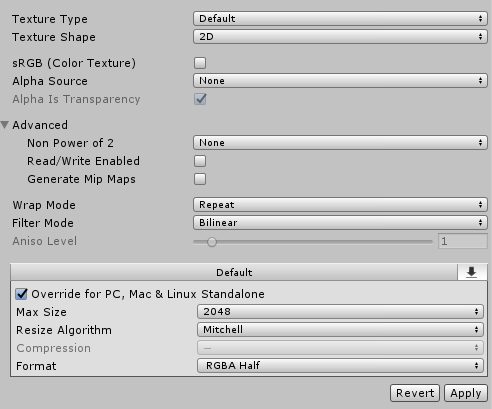The width and height of the screenshot is (492, 409).
Task: Switch to standalone platform download-arrow tab
Action: pyautogui.click(x=472, y=272)
